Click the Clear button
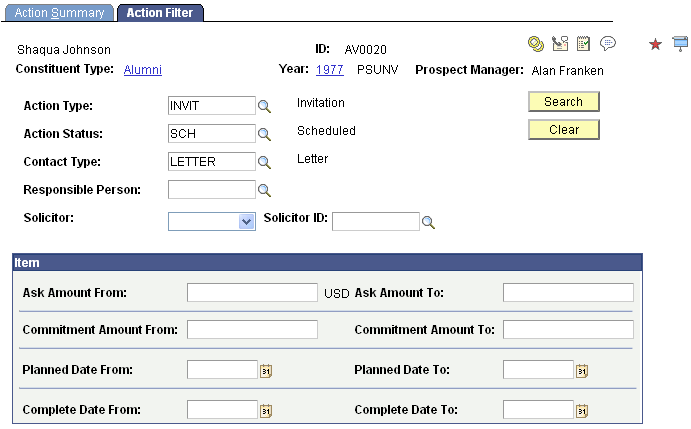The image size is (691, 429). click(x=564, y=130)
